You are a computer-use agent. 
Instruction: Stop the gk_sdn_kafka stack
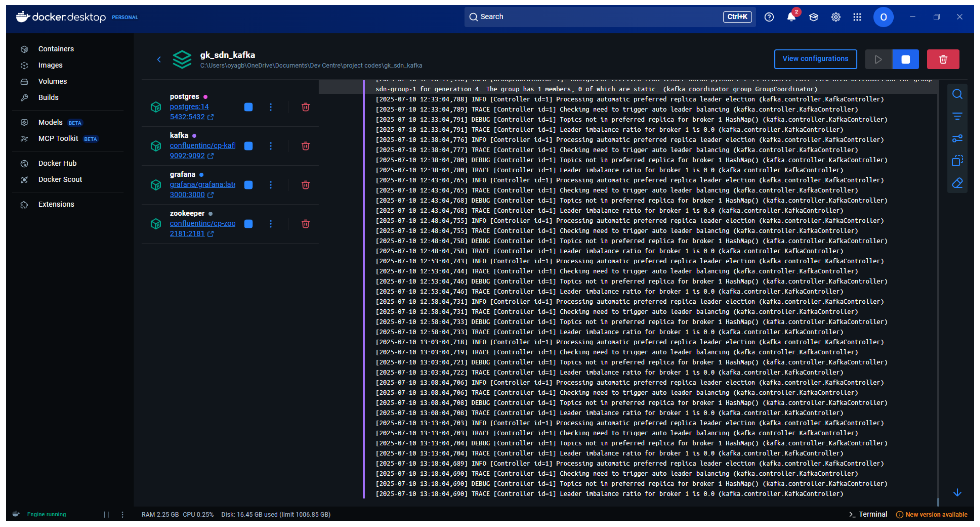(905, 60)
